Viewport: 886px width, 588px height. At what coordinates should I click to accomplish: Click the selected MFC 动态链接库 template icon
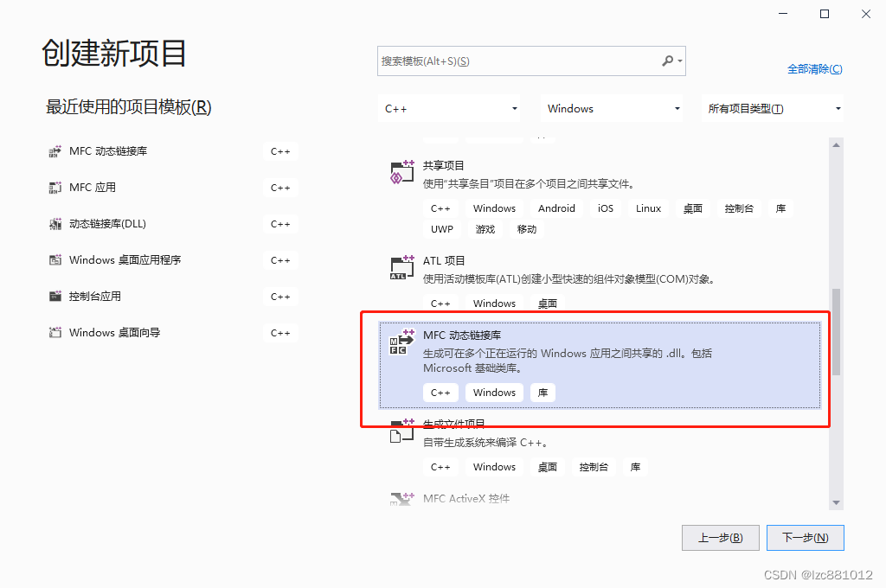click(x=401, y=342)
